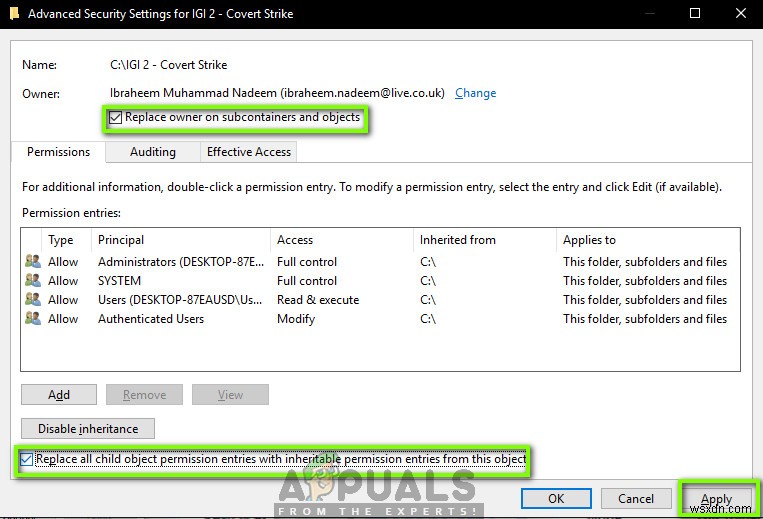Click the Cancel button
This screenshot has width=763, height=519.
point(636,499)
